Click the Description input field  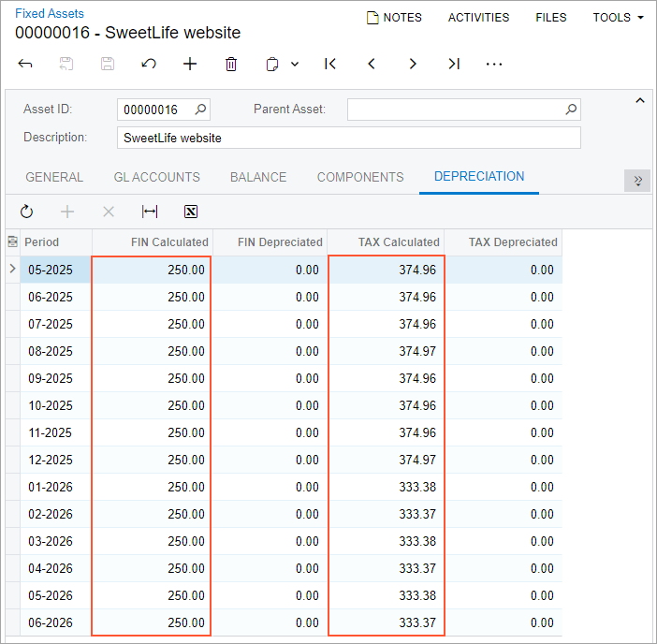click(x=348, y=138)
